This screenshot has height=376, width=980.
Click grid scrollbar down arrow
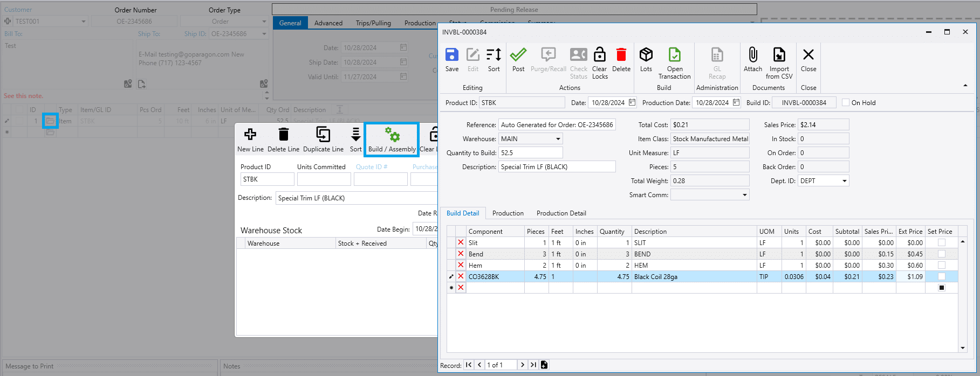pyautogui.click(x=963, y=348)
